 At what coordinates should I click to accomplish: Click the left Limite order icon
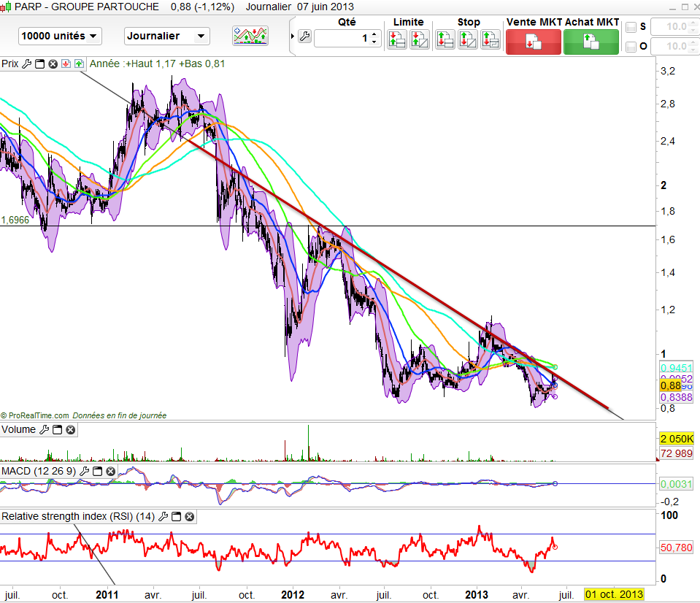[397, 39]
